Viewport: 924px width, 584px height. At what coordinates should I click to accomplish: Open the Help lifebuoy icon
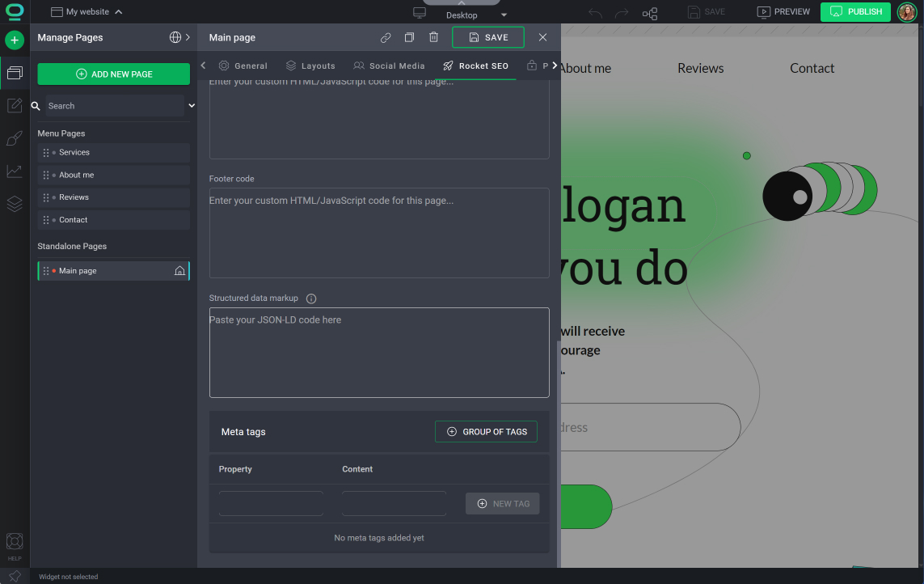pyautogui.click(x=15, y=541)
